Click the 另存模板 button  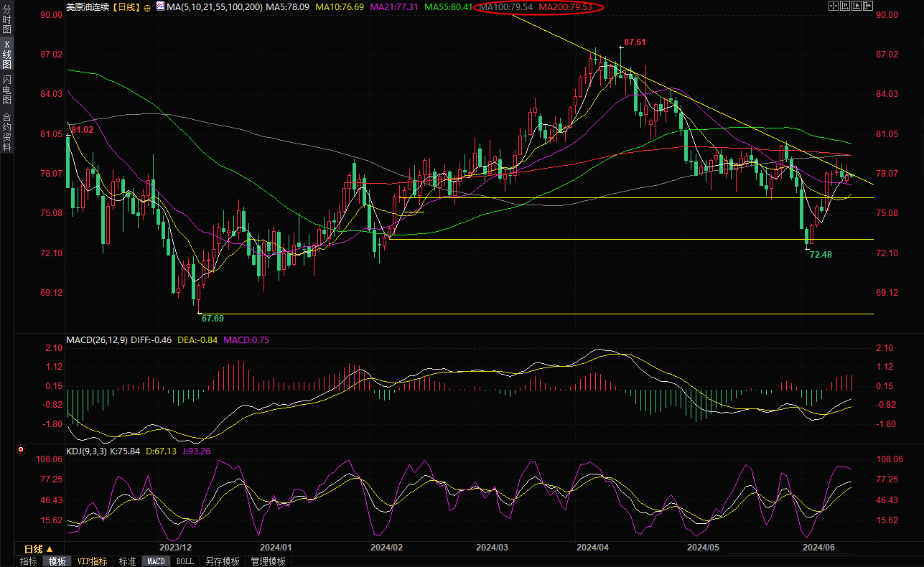tap(222, 561)
